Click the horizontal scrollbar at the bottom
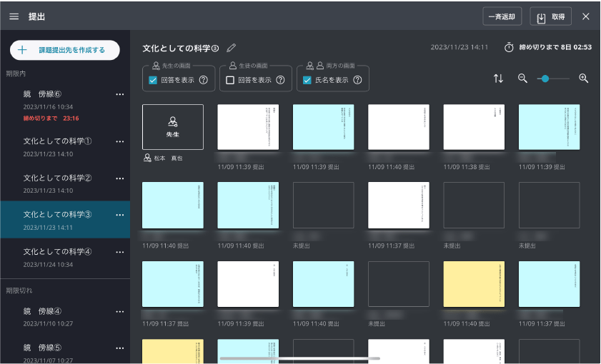Image resolution: width=601 pixels, height=364 pixels. pyautogui.click(x=299, y=358)
